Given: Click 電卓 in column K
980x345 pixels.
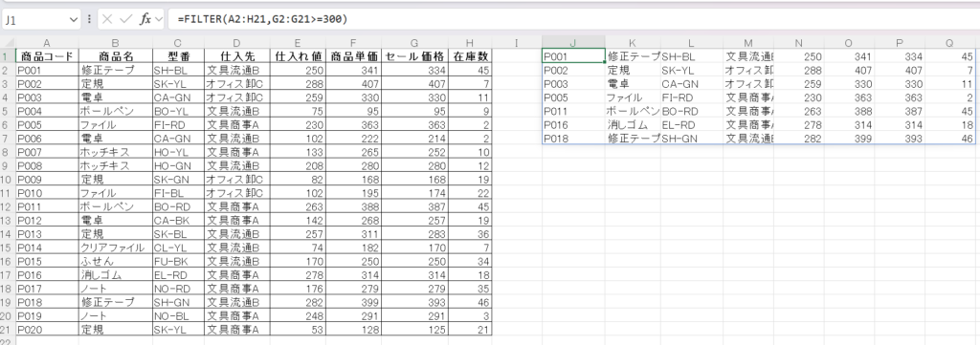Looking at the screenshot, I should pos(633,83).
